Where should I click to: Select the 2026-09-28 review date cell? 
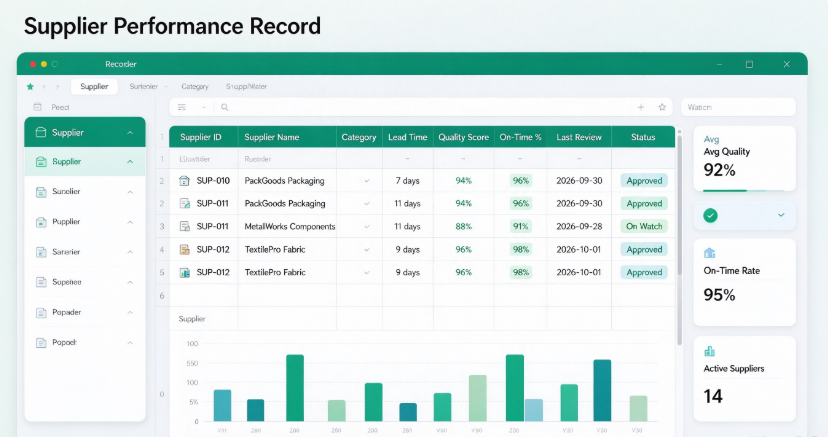tap(579, 226)
